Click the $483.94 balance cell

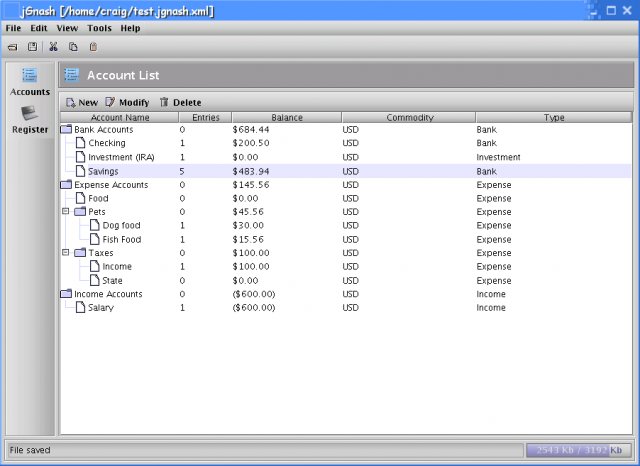[x=251, y=171]
